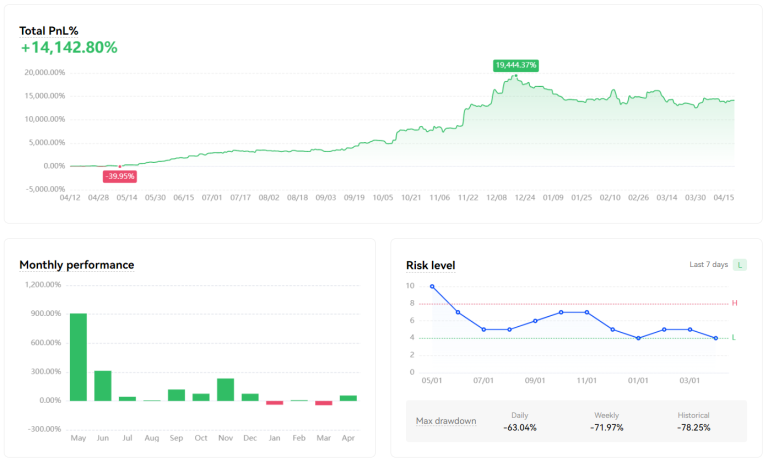
Task: Click the green L badge beside Last 7 days
Action: (x=739, y=265)
